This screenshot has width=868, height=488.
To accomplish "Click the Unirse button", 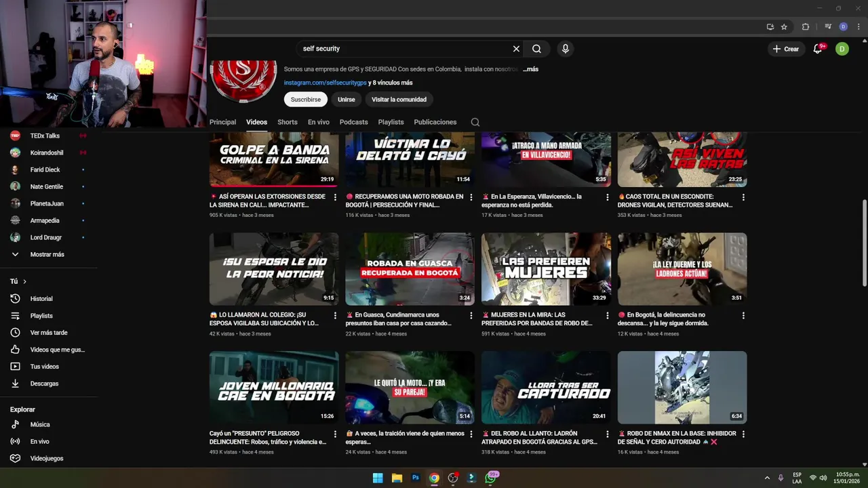I will click(347, 100).
